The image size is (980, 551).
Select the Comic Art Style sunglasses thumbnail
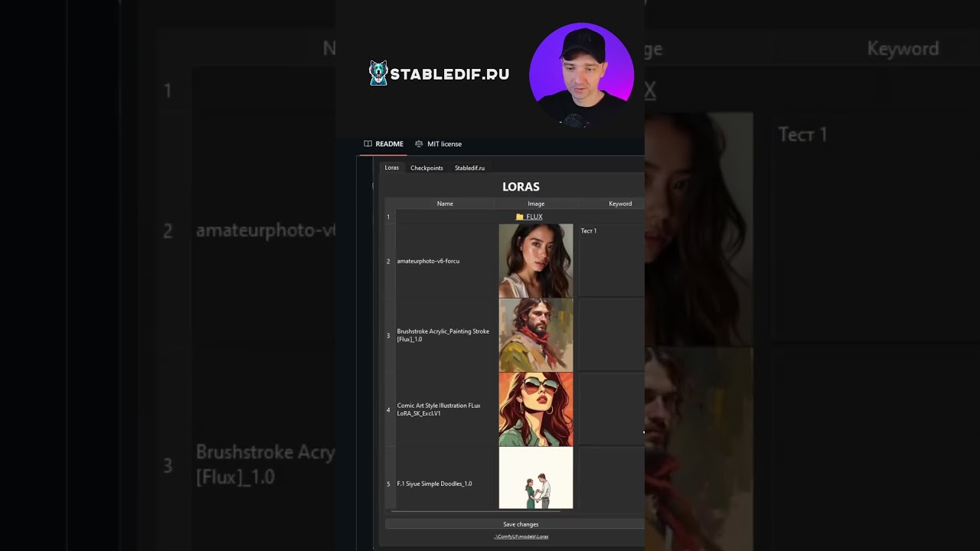coord(536,409)
